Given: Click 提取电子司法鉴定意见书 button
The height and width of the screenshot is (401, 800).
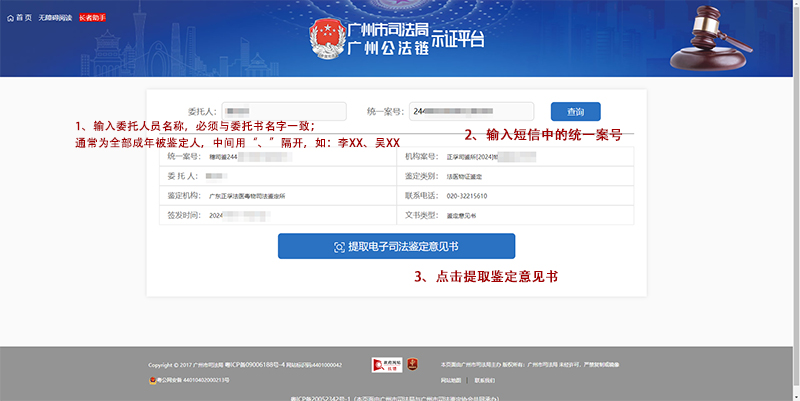Looking at the screenshot, I should click(396, 246).
